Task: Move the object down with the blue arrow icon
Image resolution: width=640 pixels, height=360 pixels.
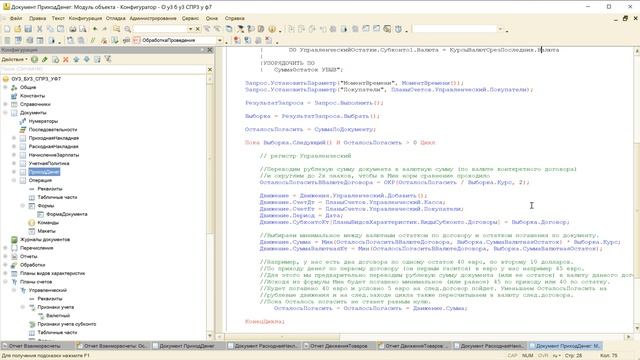Action: click(87, 60)
